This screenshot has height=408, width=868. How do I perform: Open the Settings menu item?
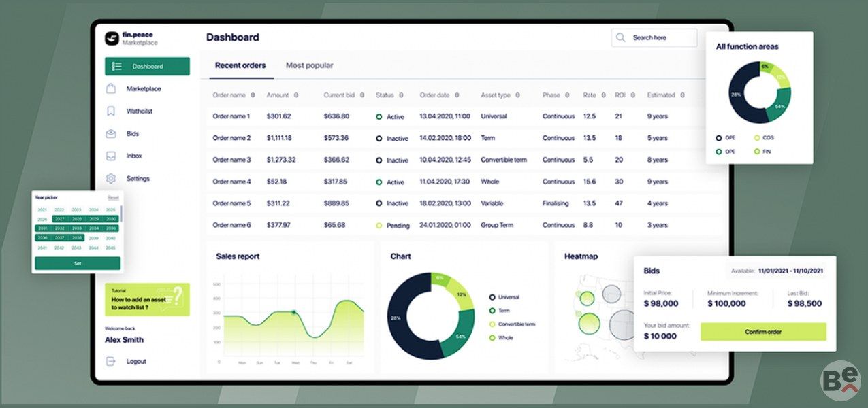coord(138,179)
